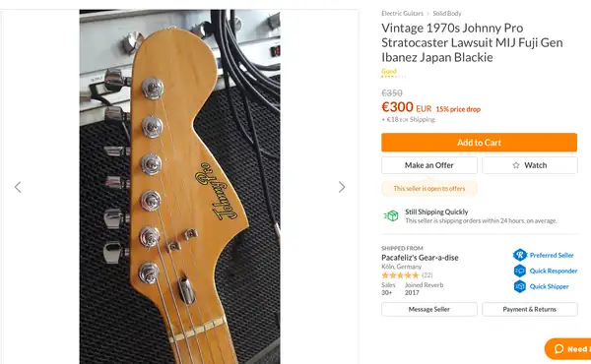This screenshot has height=364, width=591.
Task: Open Payment & Returns details
Action: click(530, 309)
